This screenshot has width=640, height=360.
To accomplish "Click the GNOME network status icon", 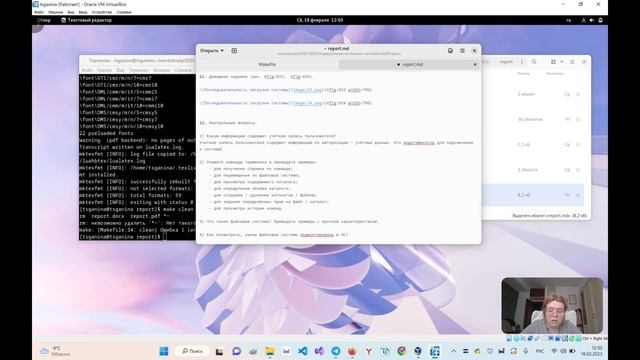I will coord(584,20).
